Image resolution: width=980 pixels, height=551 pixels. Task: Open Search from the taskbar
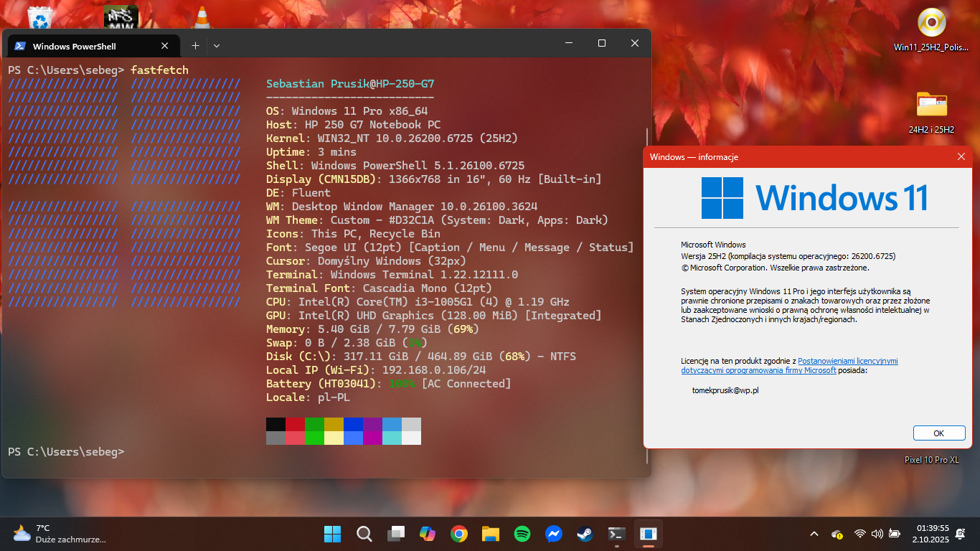pyautogui.click(x=364, y=534)
